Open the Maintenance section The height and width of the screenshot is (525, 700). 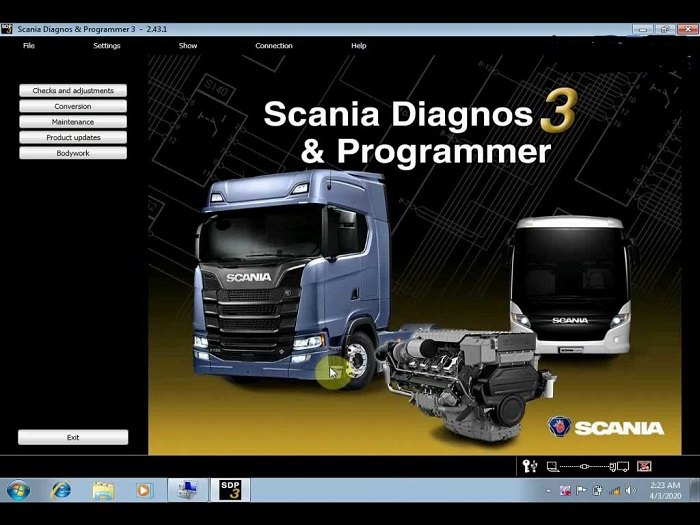point(73,122)
